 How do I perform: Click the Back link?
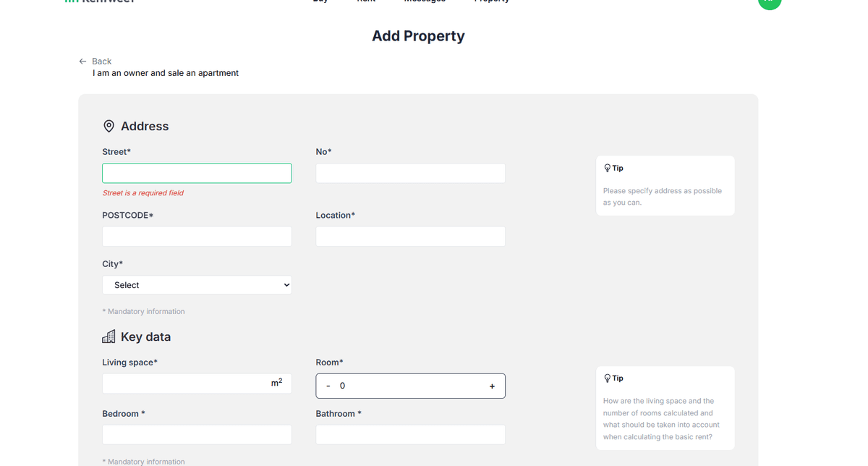pos(101,61)
